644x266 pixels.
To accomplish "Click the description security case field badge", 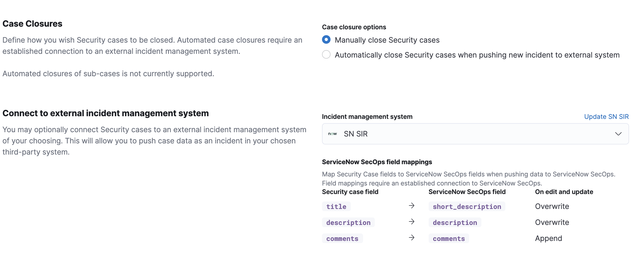I will [348, 223].
